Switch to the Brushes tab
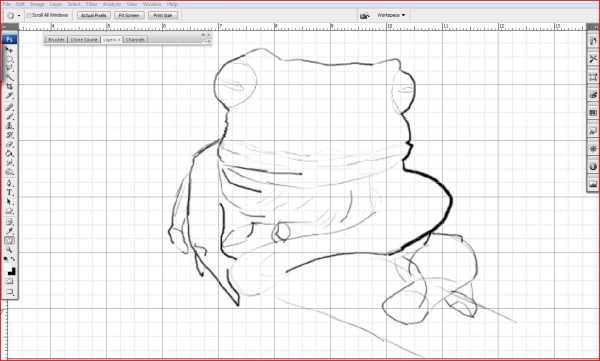Screen dimensions: 600x361 (56, 40)
